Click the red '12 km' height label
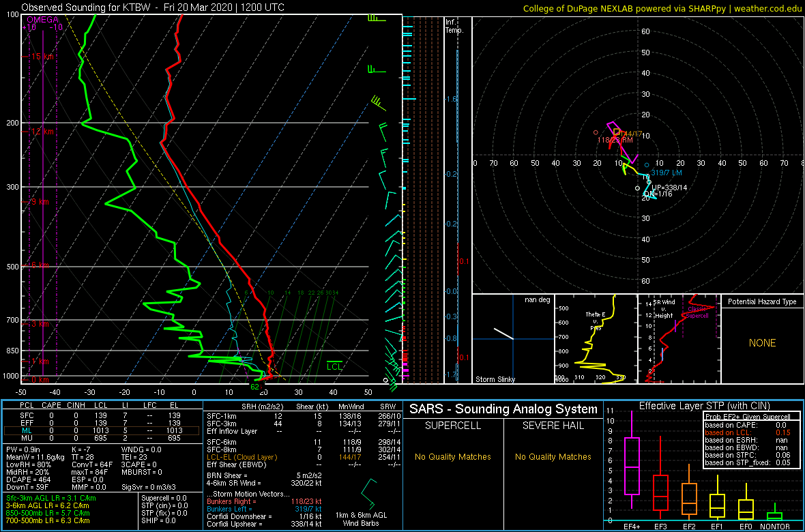 42,132
